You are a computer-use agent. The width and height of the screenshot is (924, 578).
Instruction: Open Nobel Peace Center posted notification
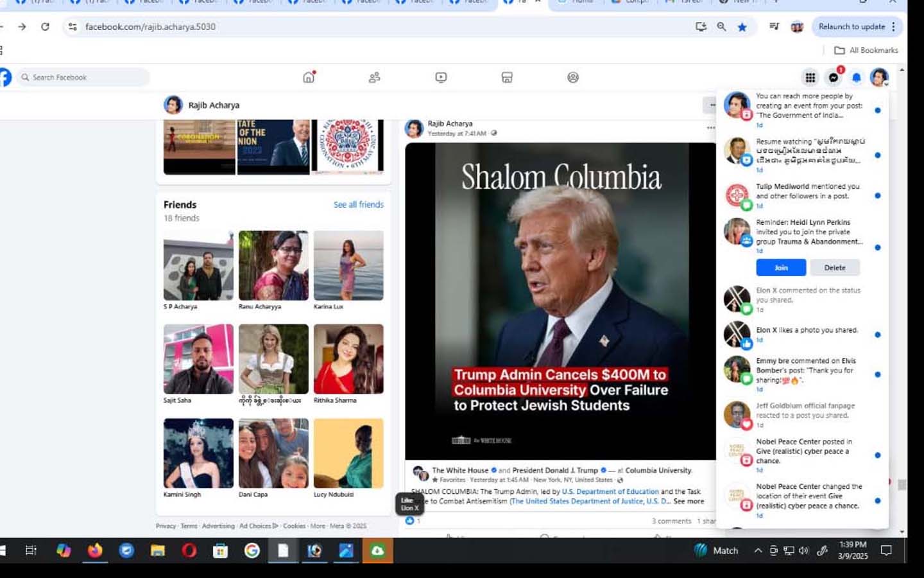point(802,455)
